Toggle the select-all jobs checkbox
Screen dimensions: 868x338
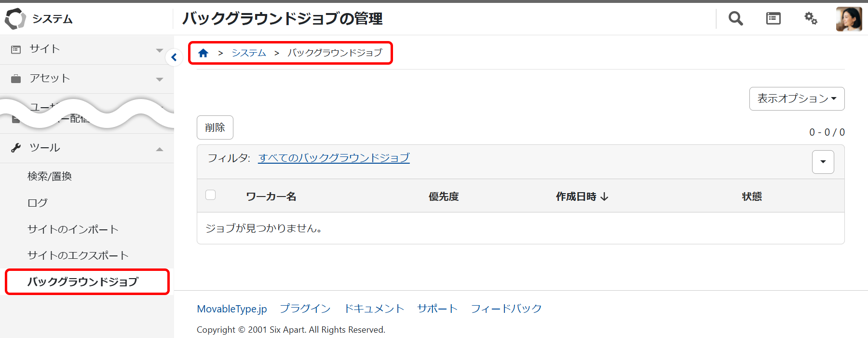pos(211,195)
